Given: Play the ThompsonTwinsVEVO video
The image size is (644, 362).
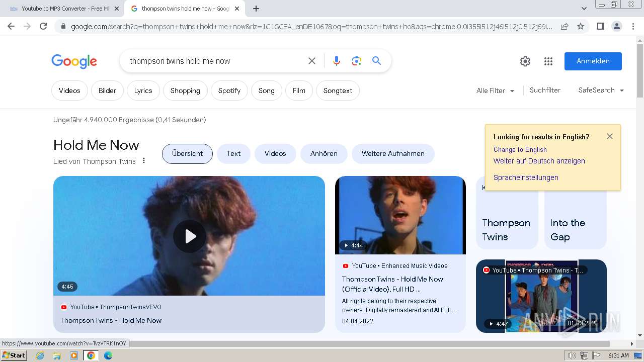Looking at the screenshot, I should click(x=190, y=236).
